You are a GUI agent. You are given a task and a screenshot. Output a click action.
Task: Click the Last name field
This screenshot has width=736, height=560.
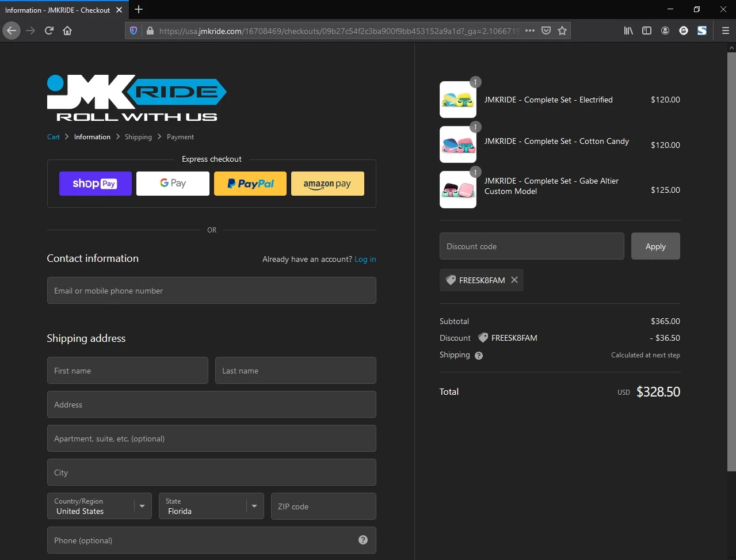click(x=296, y=370)
